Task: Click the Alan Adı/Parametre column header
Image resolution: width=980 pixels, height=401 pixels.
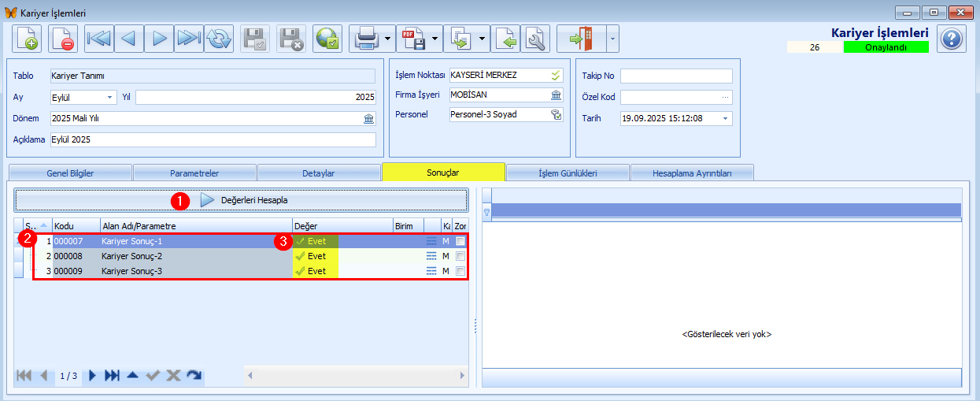Action: 195,226
